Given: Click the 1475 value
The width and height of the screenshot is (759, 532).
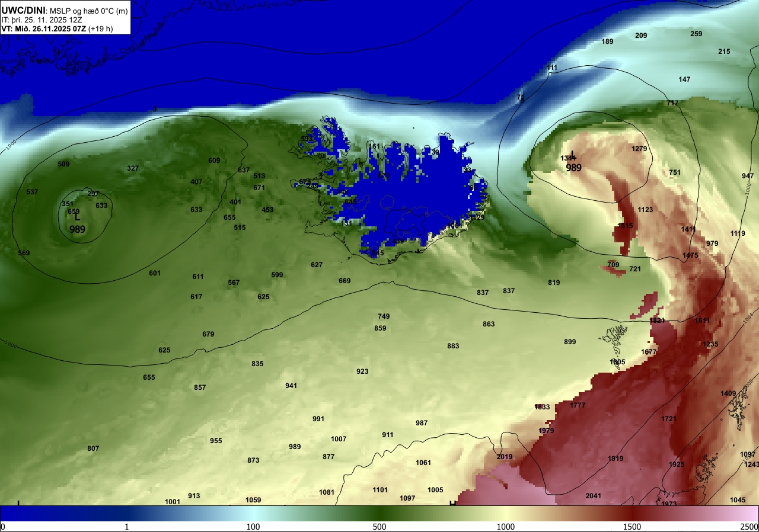Looking at the screenshot, I should tap(690, 255).
